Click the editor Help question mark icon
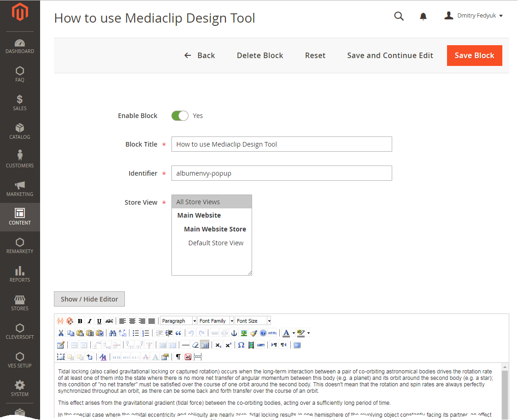Image resolution: width=518 pixels, height=420 pixels. [x=263, y=333]
